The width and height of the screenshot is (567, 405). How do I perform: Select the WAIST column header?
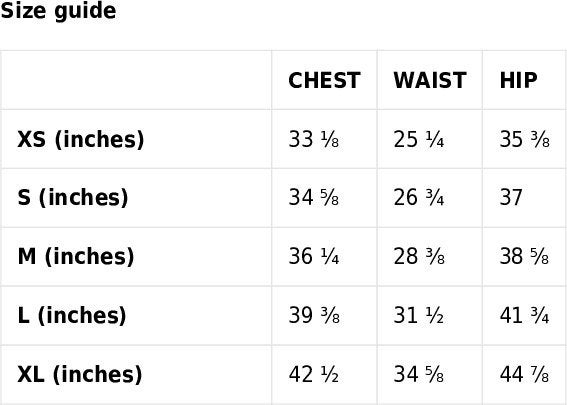pyautogui.click(x=430, y=80)
